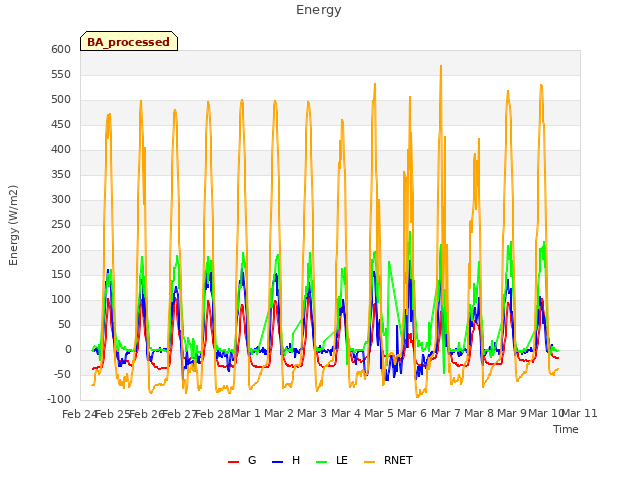Viewport: 640px width, 480px height.
Task: Click the Time x-axis label
Action: click(x=566, y=429)
